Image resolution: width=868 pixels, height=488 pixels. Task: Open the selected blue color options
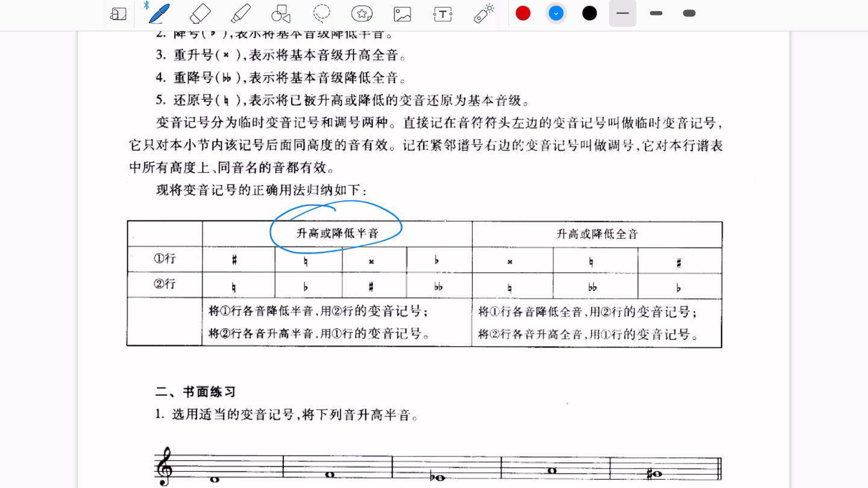point(556,13)
